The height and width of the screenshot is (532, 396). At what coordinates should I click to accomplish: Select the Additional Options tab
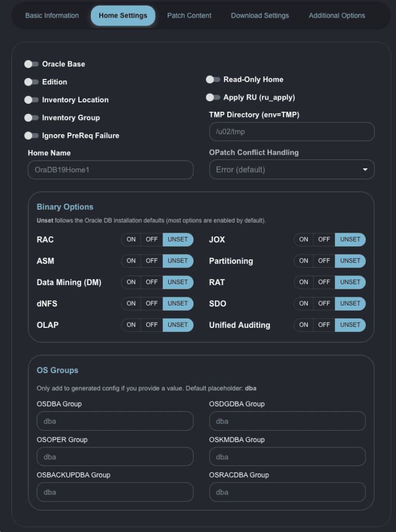pyautogui.click(x=337, y=16)
